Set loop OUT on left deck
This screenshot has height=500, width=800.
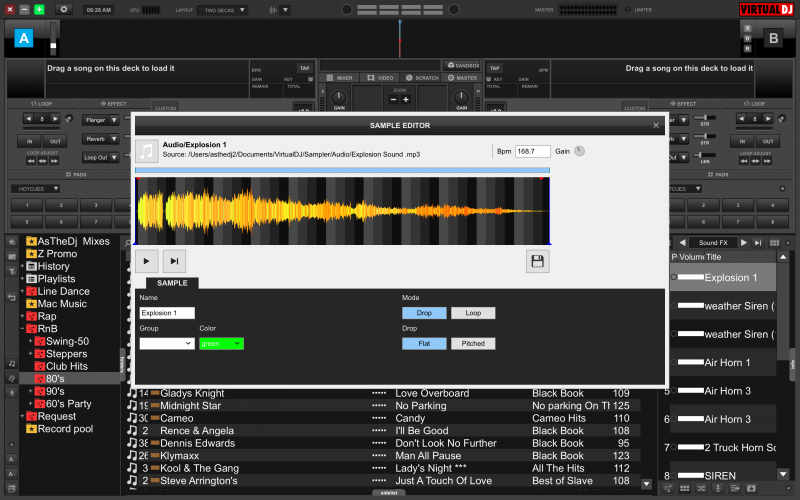point(55,141)
